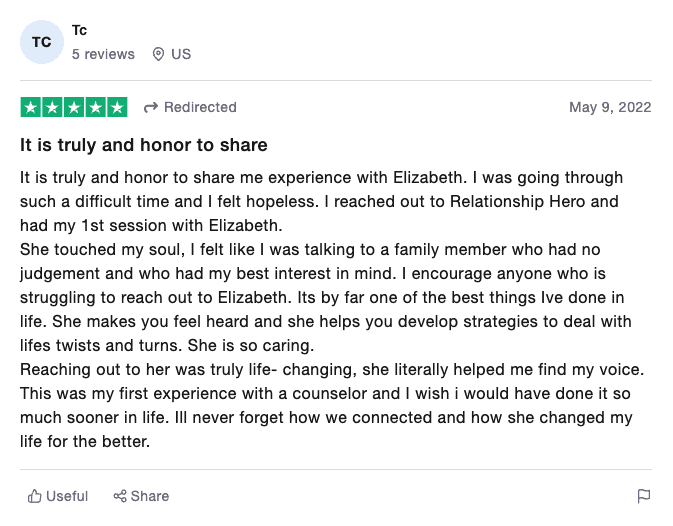Click the fourth green rating star
Image resolution: width=673 pixels, height=526 pixels.
pos(95,107)
